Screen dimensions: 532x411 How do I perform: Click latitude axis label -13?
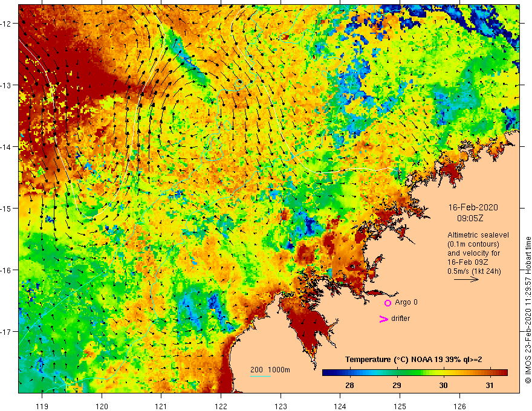6,85
